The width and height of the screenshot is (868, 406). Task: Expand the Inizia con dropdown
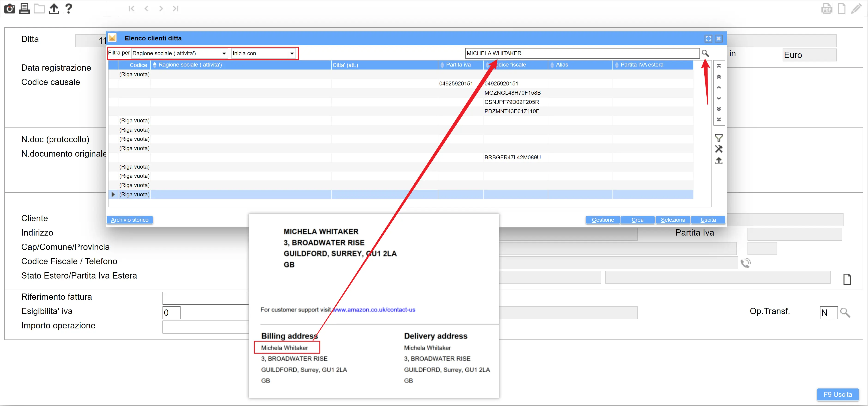292,53
